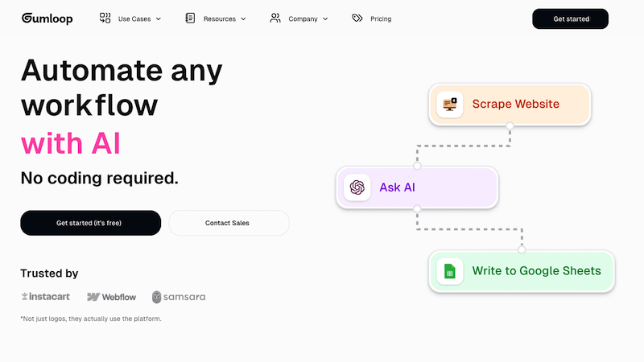This screenshot has width=644, height=362.
Task: Click Get started (it's free) button
Action: [x=91, y=223]
